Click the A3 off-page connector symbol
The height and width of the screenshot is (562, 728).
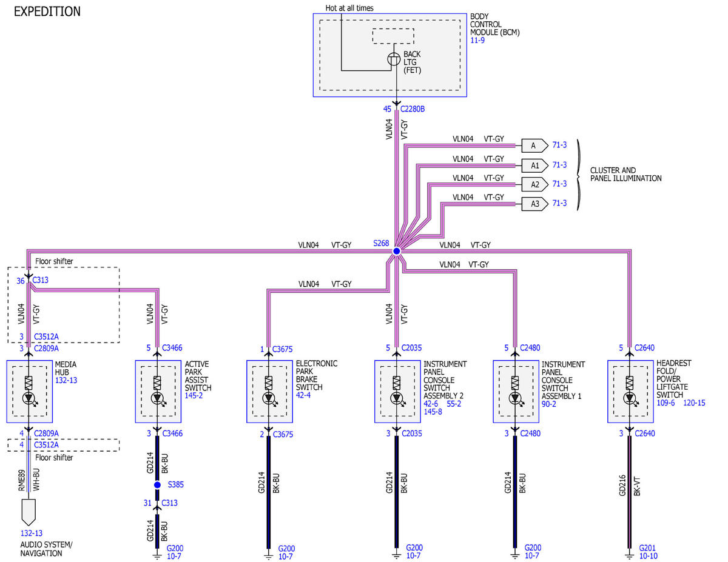coord(534,204)
